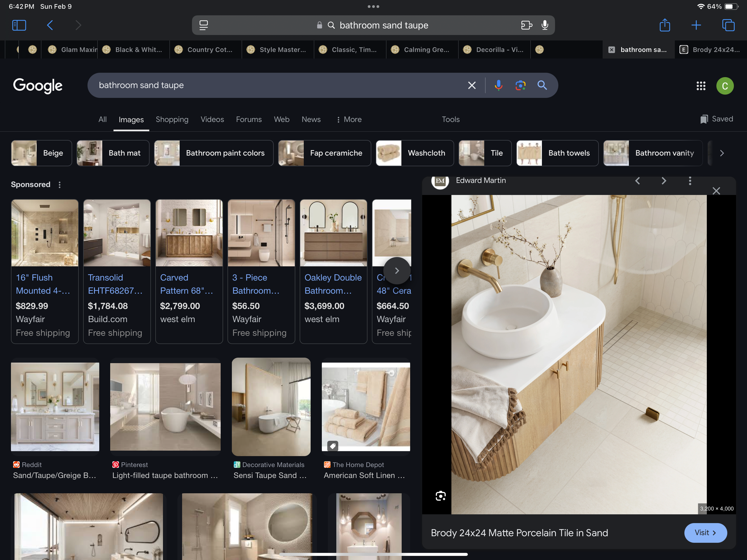The image size is (747, 560).
Task: Open the Country Cot... browser tab
Action: (206, 50)
